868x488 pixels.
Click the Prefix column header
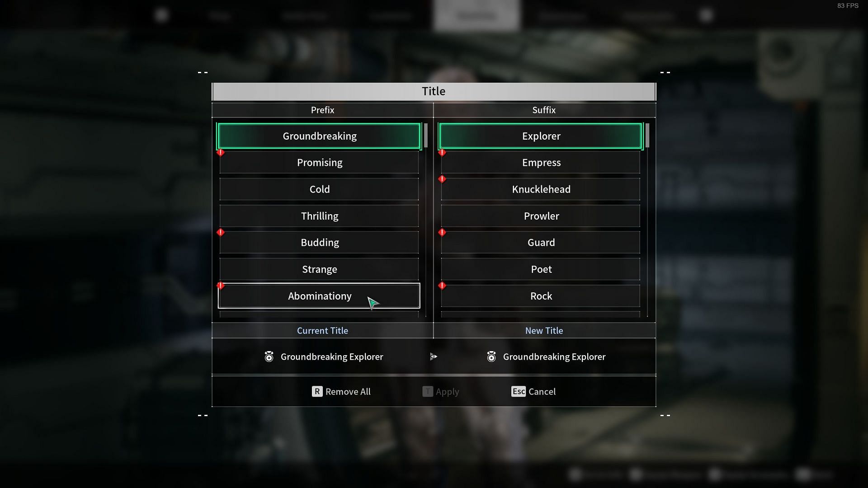coord(322,110)
